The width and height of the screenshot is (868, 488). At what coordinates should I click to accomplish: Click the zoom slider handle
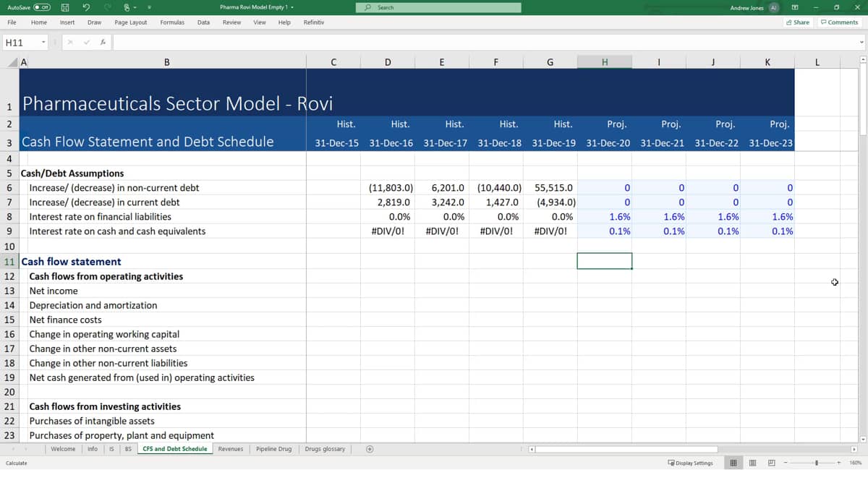tap(817, 463)
